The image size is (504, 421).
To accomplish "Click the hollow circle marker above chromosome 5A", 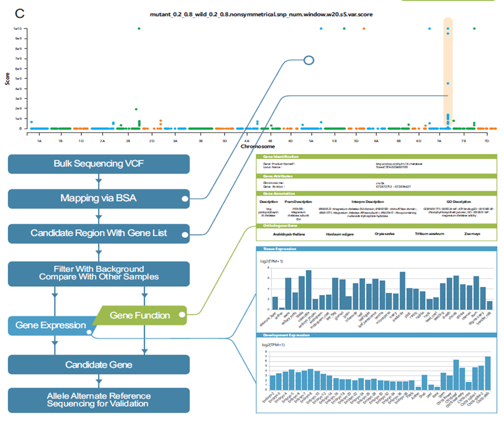I will (x=308, y=60).
